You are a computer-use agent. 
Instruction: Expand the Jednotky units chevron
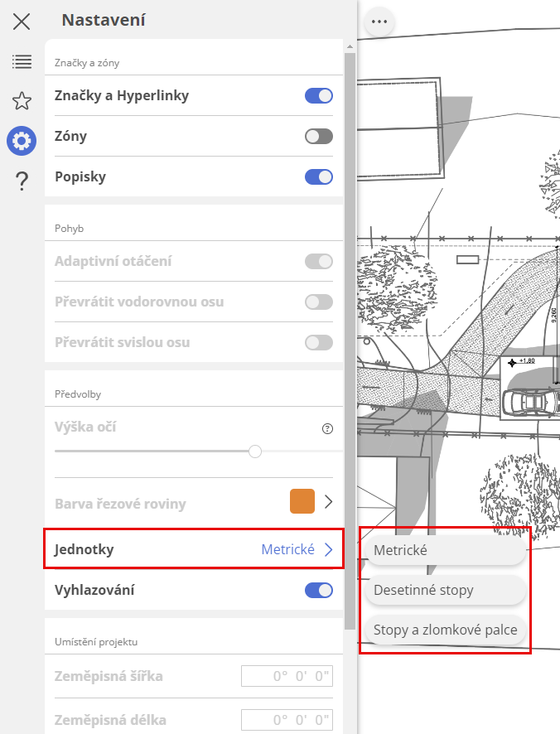(329, 549)
